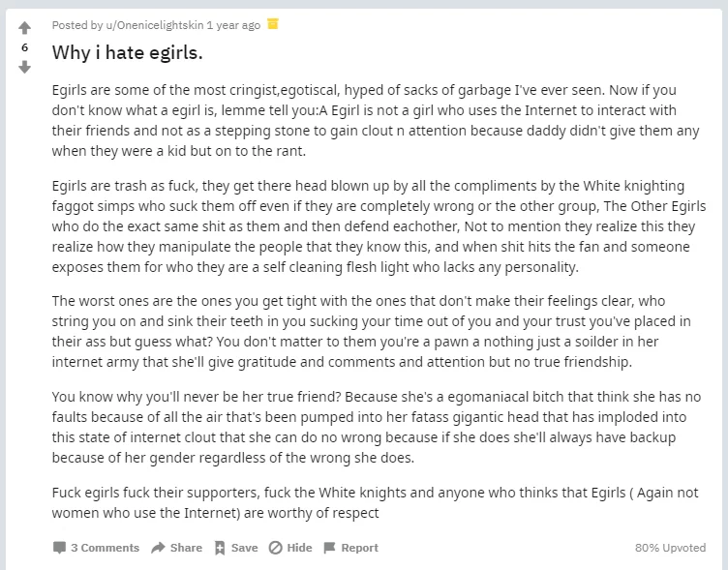Toggle "Save" for this post
Screen dimensions: 728x570
244,548
